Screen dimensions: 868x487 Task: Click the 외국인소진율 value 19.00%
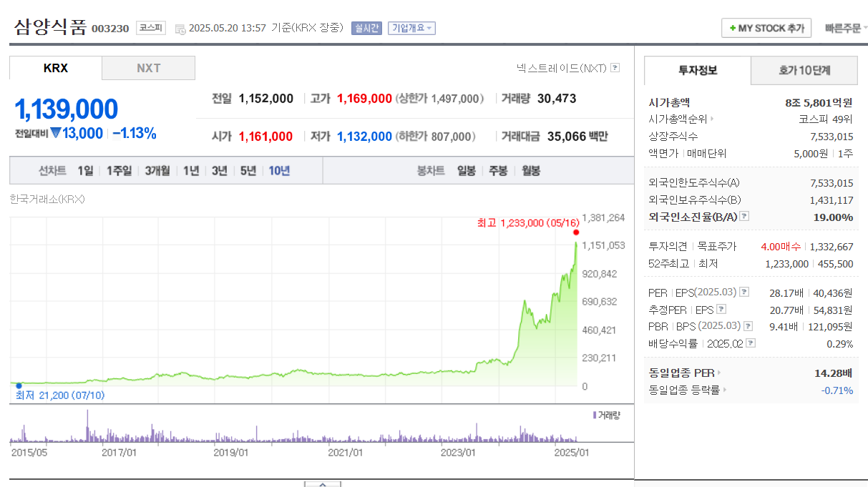tap(833, 217)
